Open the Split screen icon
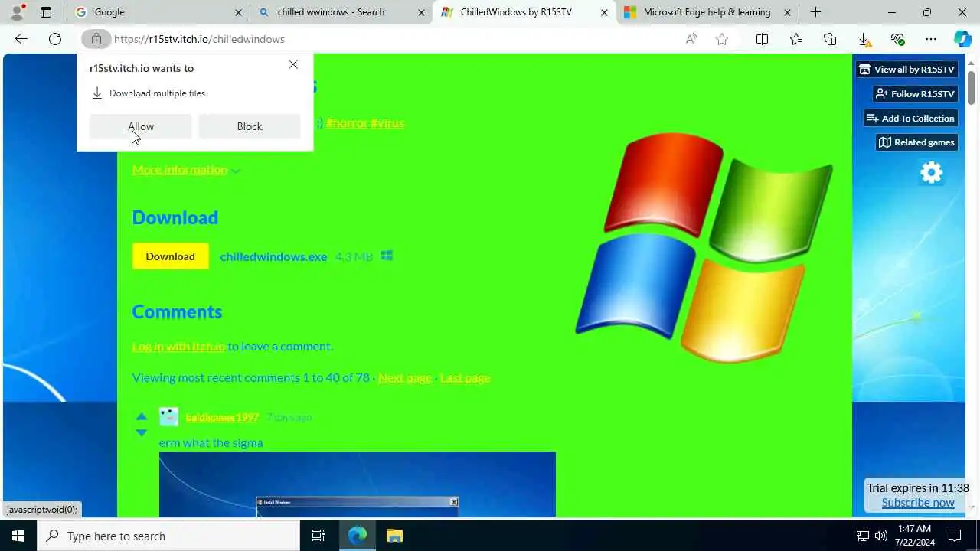This screenshot has width=980, height=551. (x=762, y=39)
